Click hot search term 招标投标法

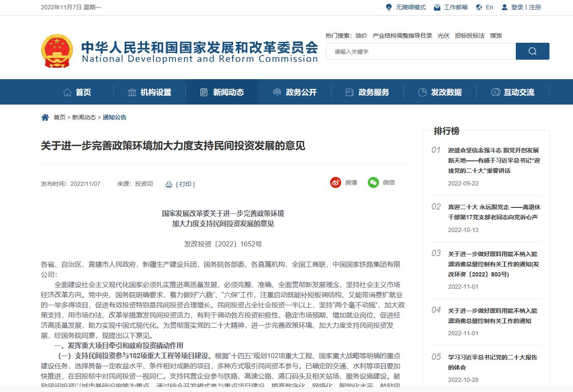pos(470,36)
